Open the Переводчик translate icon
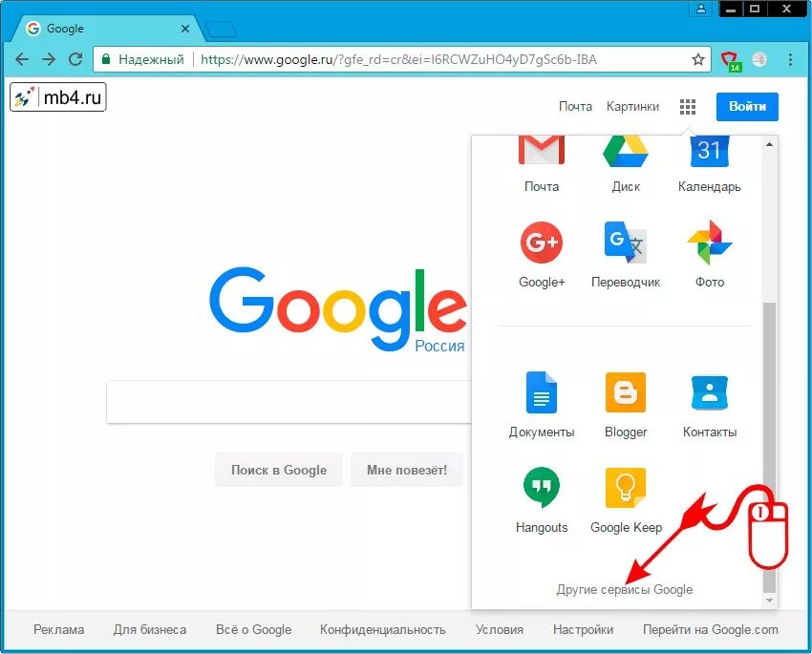The width and height of the screenshot is (812, 654). click(x=626, y=243)
